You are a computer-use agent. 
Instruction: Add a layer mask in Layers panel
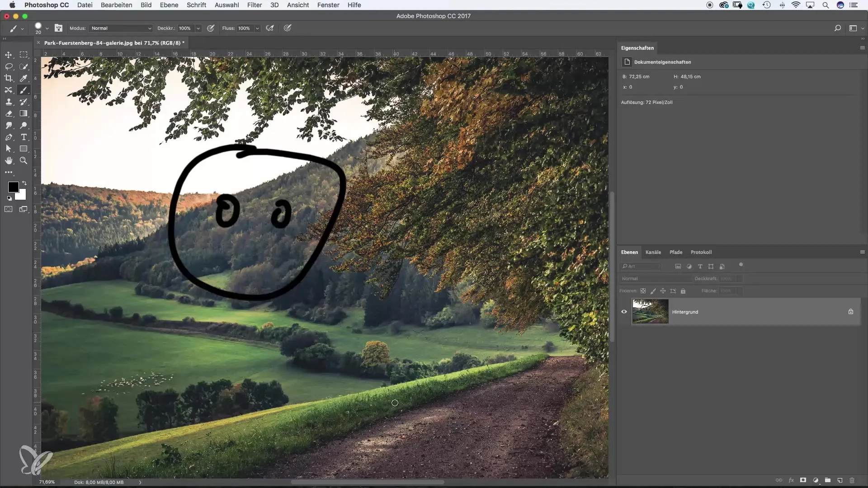point(803,480)
